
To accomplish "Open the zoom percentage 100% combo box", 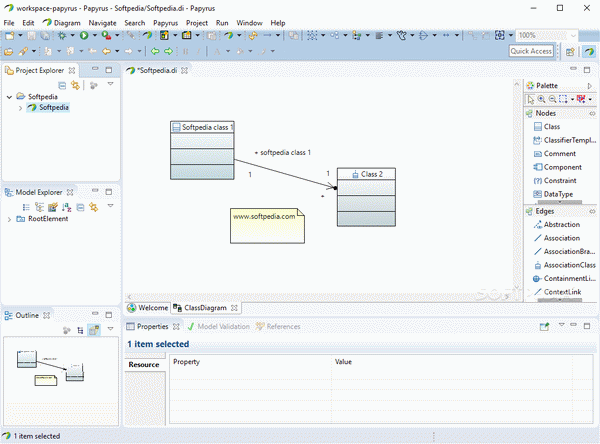I will (x=546, y=36).
